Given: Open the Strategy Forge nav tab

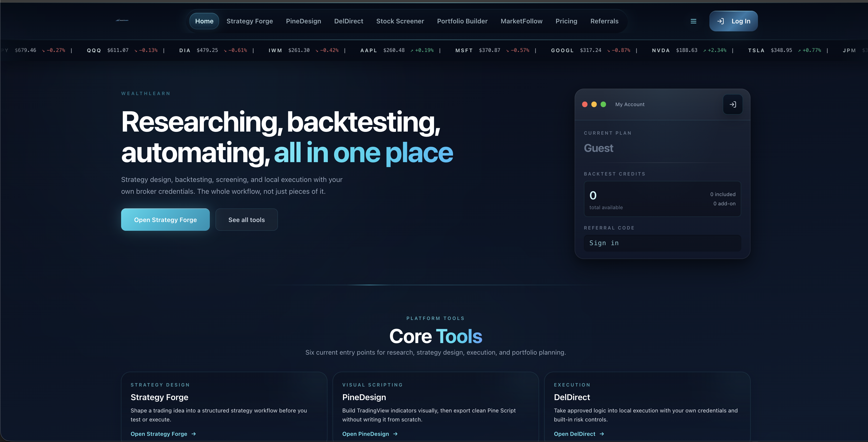Looking at the screenshot, I should tap(249, 21).
